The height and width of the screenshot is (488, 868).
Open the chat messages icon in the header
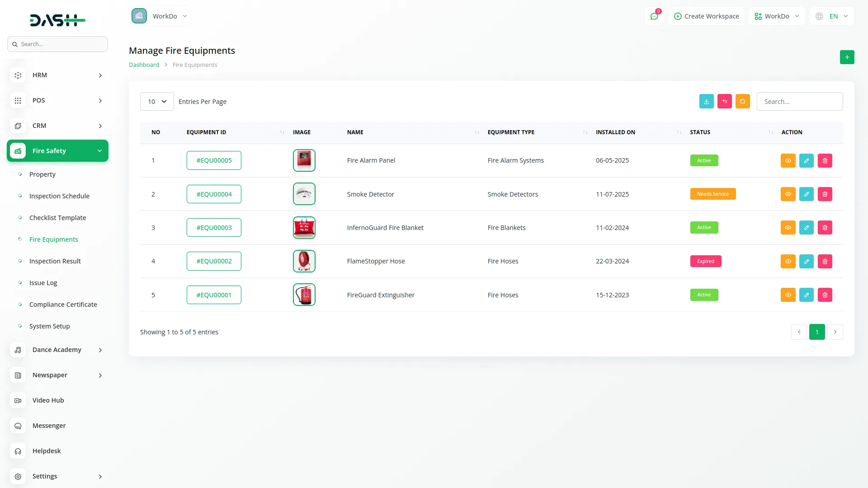coord(654,16)
